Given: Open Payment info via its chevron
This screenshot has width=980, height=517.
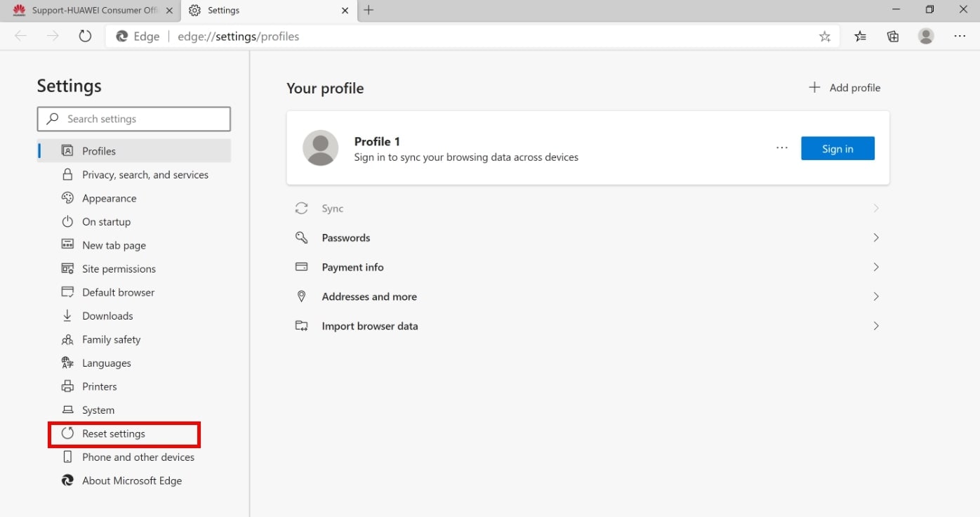Looking at the screenshot, I should tap(876, 267).
